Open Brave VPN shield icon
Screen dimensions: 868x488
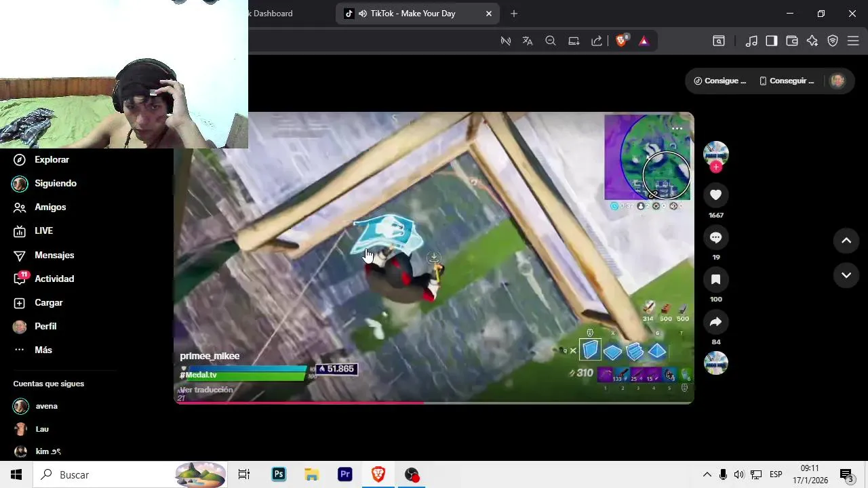click(833, 41)
